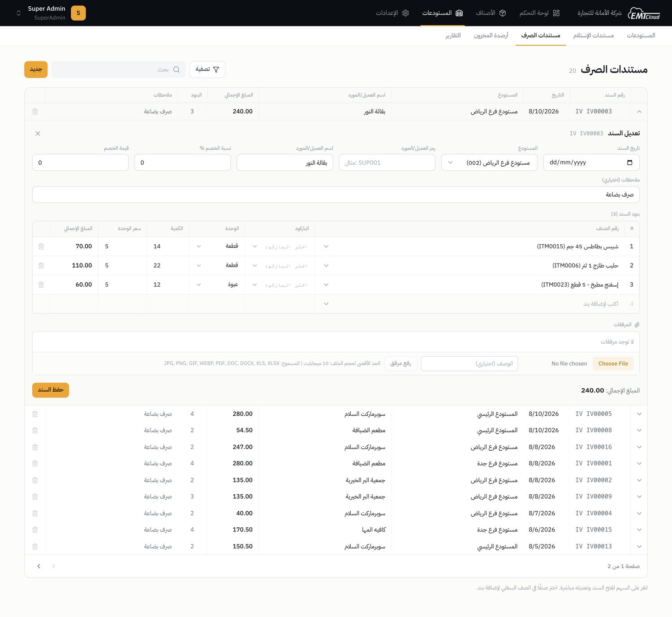Click the attachment description field

pyautogui.click(x=470, y=363)
